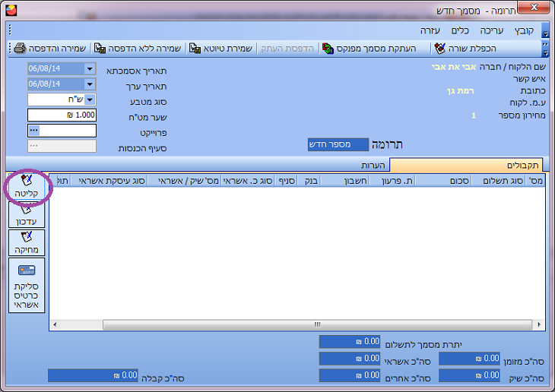
Task: Open the עריכה menu
Action: coord(492,31)
